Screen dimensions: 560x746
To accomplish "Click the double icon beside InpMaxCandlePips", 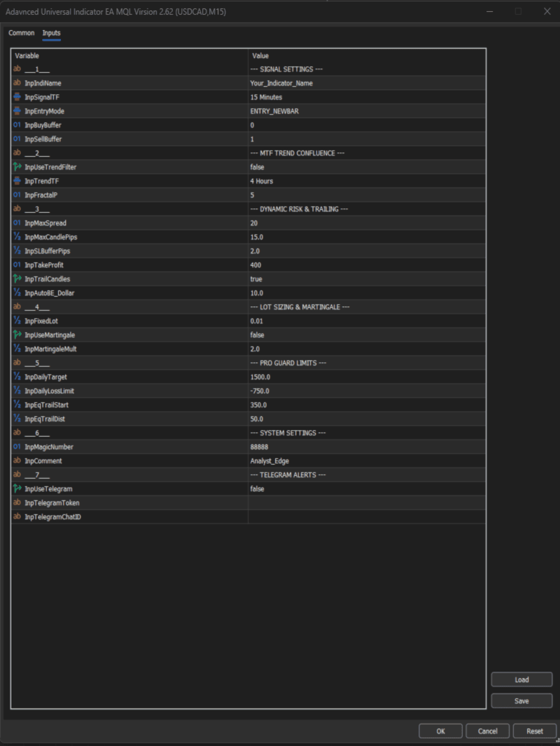I will tap(17, 237).
